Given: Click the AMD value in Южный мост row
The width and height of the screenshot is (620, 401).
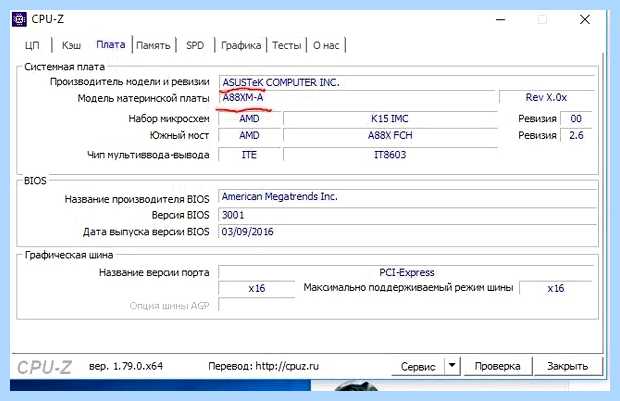Looking at the screenshot, I should tap(249, 135).
